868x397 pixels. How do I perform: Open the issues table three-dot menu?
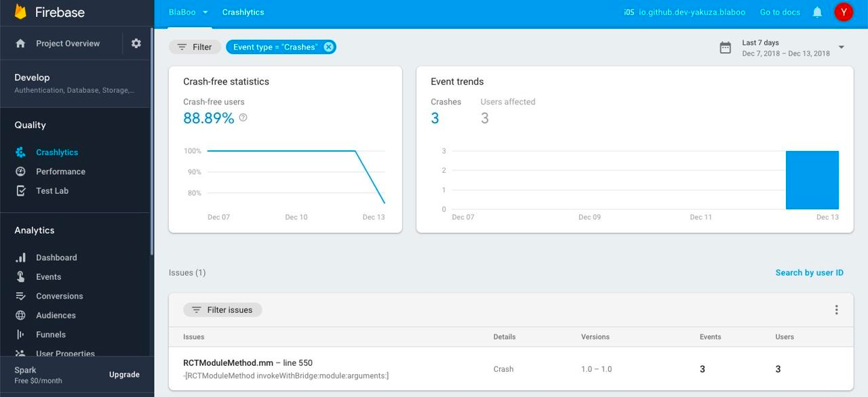[x=836, y=310]
